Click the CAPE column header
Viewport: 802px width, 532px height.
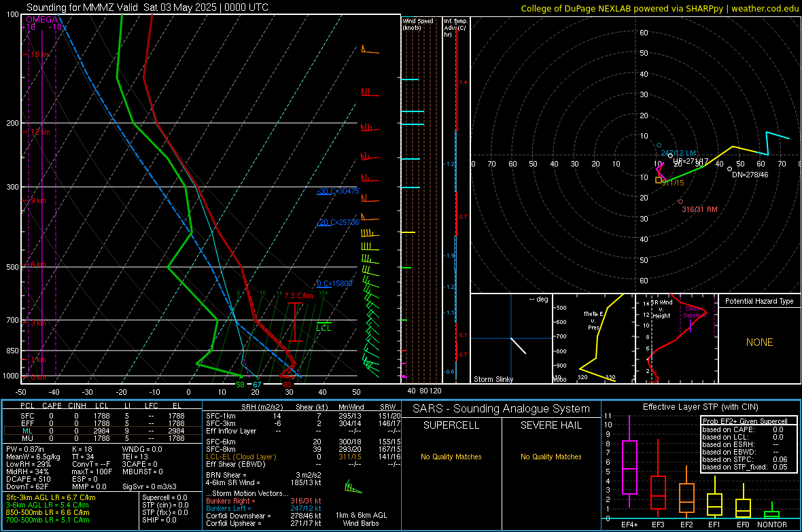point(52,406)
